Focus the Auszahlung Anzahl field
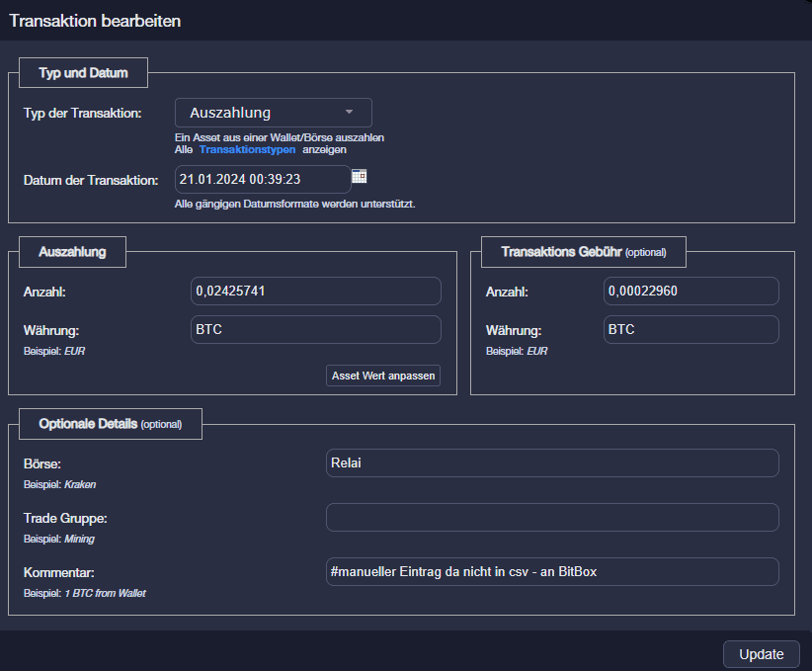 315,292
